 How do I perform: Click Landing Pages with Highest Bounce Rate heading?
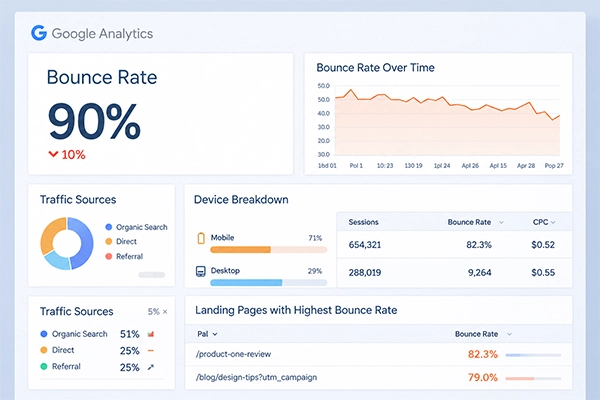pyautogui.click(x=296, y=310)
